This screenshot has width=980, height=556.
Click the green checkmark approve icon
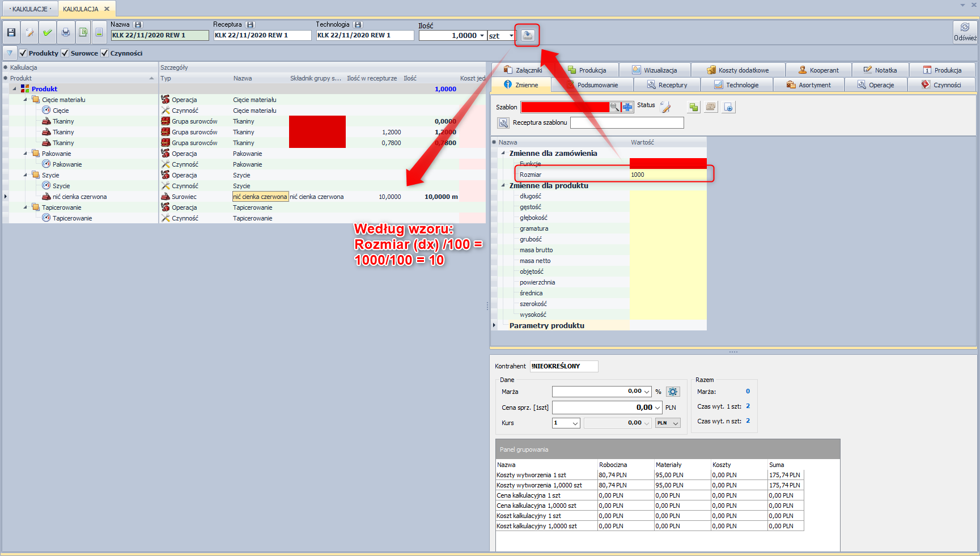[48, 33]
